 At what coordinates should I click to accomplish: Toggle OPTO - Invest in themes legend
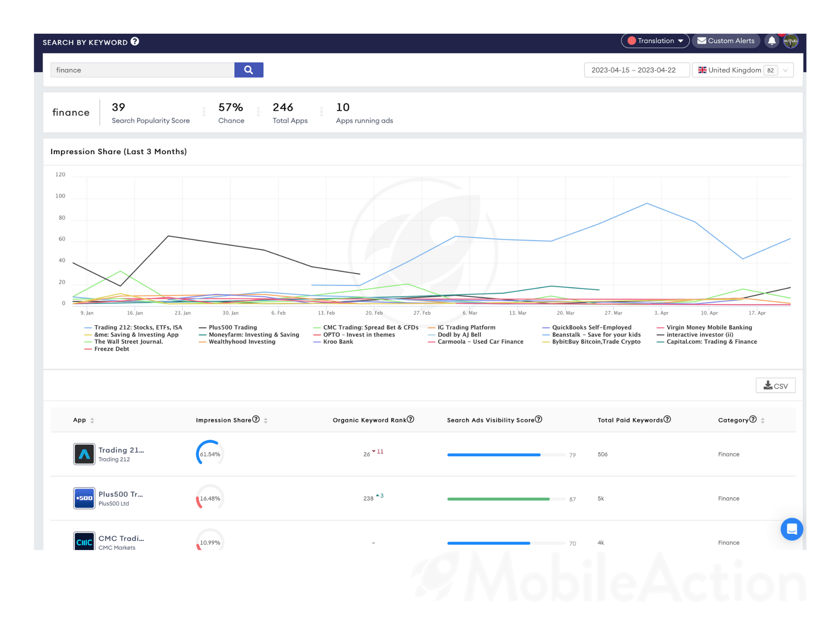[354, 335]
